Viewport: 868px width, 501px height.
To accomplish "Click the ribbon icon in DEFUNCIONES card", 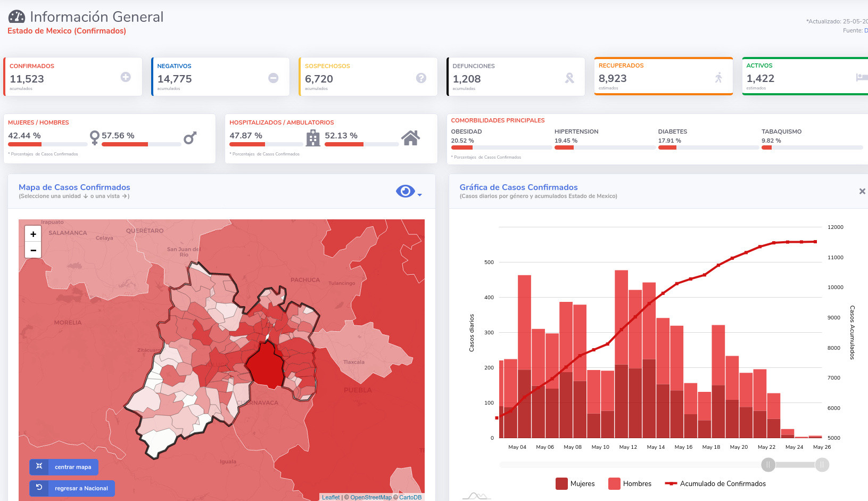I will click(569, 78).
